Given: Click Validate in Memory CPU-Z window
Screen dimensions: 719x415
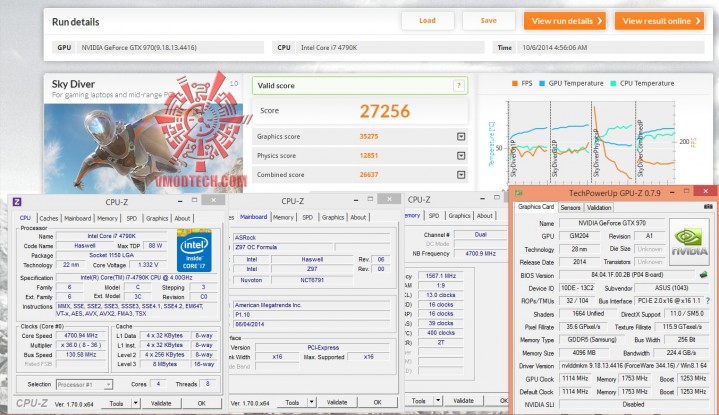Looking at the screenshot, I should click(x=463, y=401).
